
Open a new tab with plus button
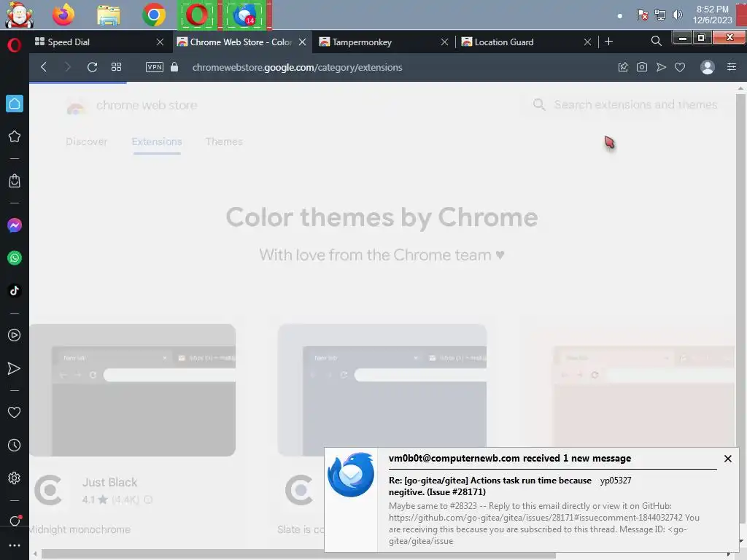[x=609, y=42]
